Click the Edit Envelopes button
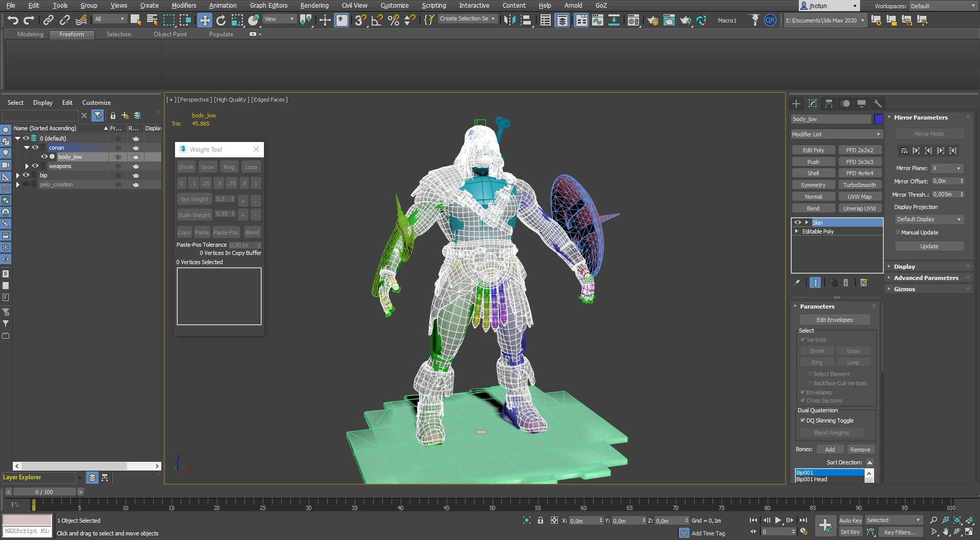Image resolution: width=980 pixels, height=540 pixels. tap(834, 320)
